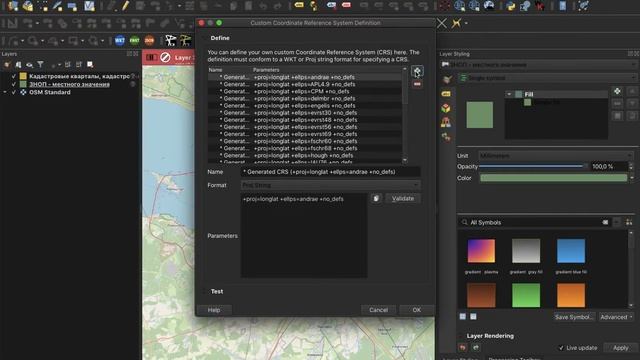Open Labels tab icon in Layer Styling
Viewport: 640px width, 360px height.
[x=446, y=94]
